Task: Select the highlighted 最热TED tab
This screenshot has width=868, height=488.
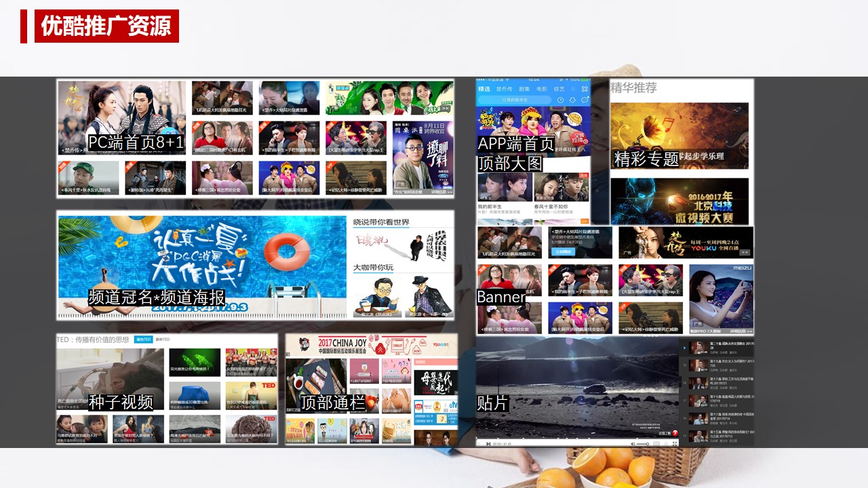Action: point(143,339)
